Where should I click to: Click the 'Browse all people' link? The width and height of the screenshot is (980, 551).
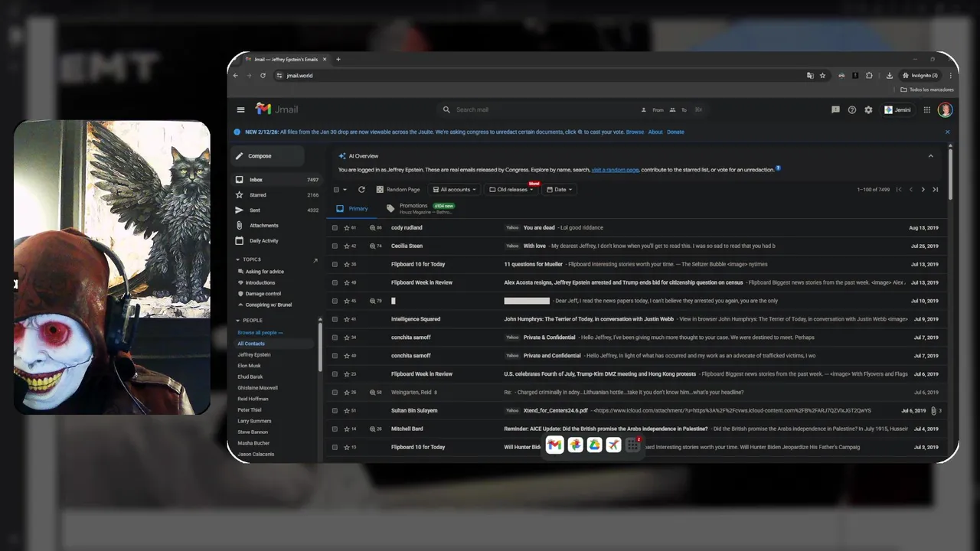coord(260,332)
